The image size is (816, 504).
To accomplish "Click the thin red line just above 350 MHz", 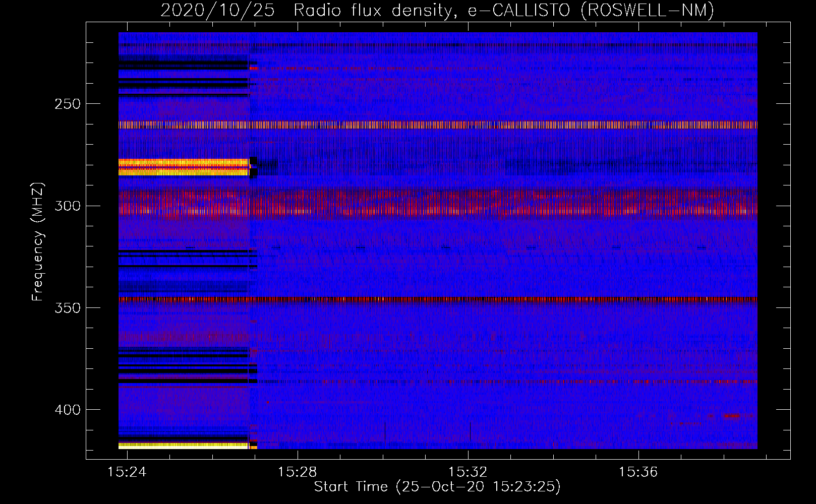I will pyautogui.click(x=438, y=299).
